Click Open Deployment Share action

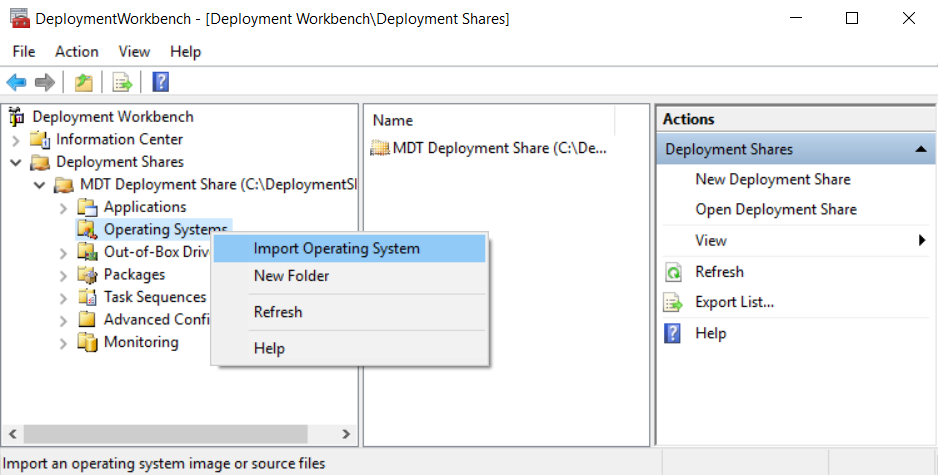(776, 209)
